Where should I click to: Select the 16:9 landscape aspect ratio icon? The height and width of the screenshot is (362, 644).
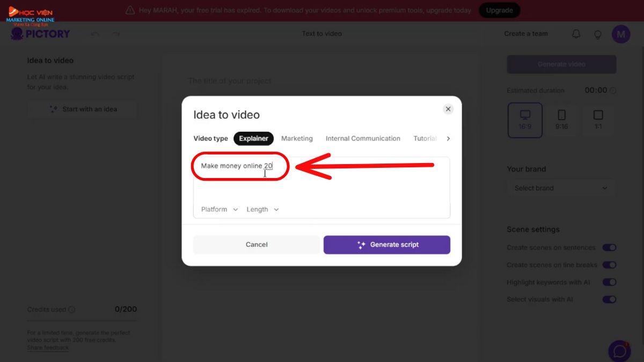click(525, 120)
